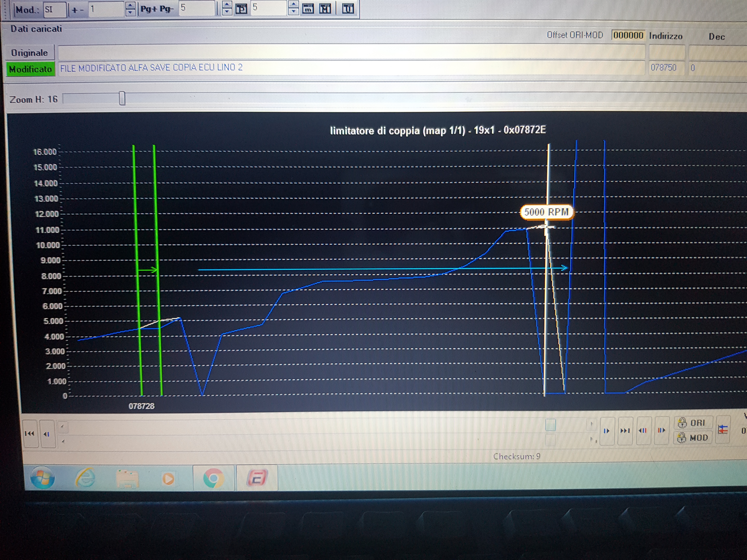Screen dimensions: 747x560
Task: Click the toolbar icon after Pg spinner
Action: (241, 9)
